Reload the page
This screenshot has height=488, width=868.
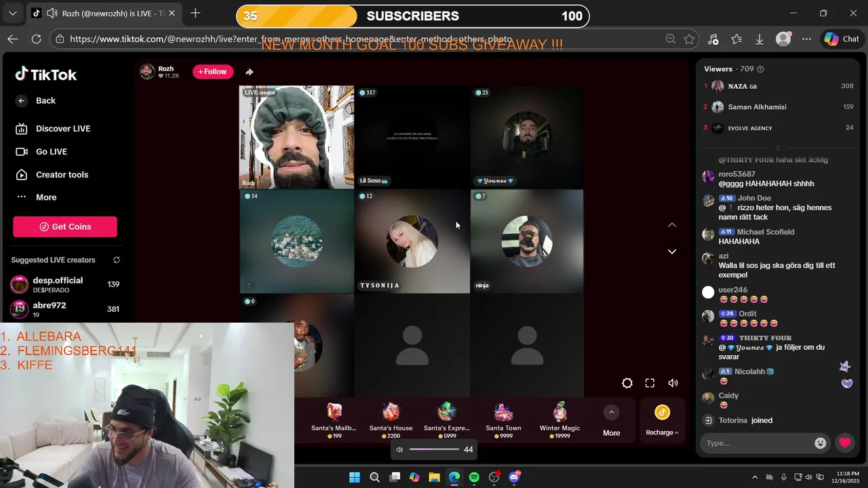click(35, 39)
